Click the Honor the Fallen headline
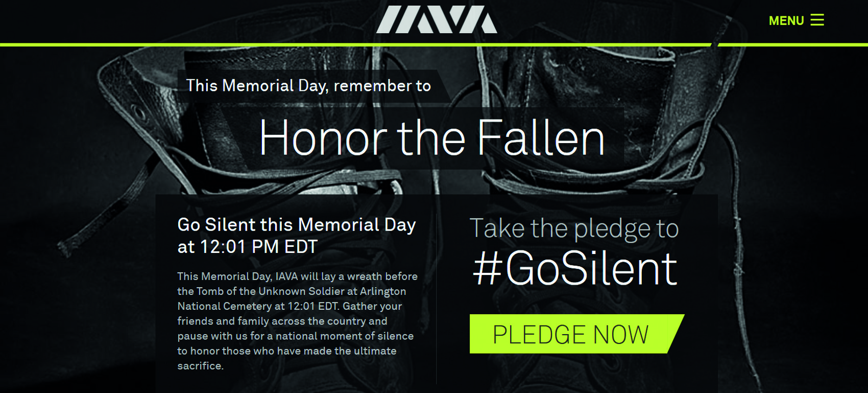The width and height of the screenshot is (868, 393). [432, 138]
